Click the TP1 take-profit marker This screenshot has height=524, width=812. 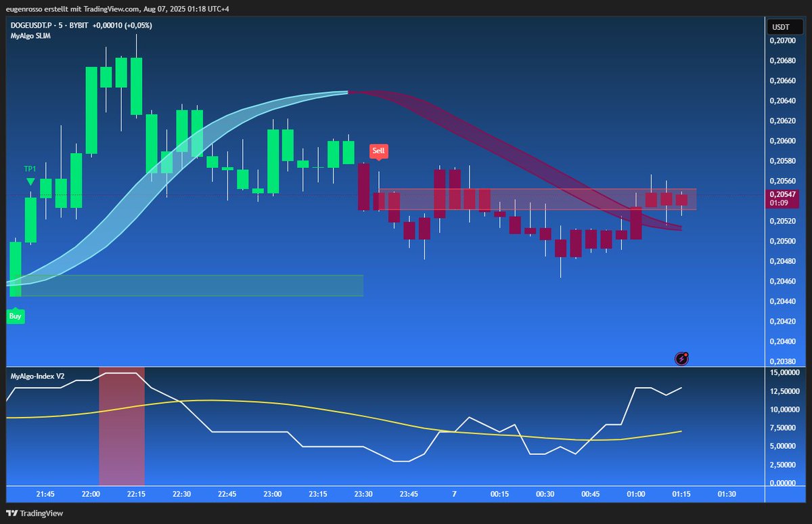tap(30, 173)
